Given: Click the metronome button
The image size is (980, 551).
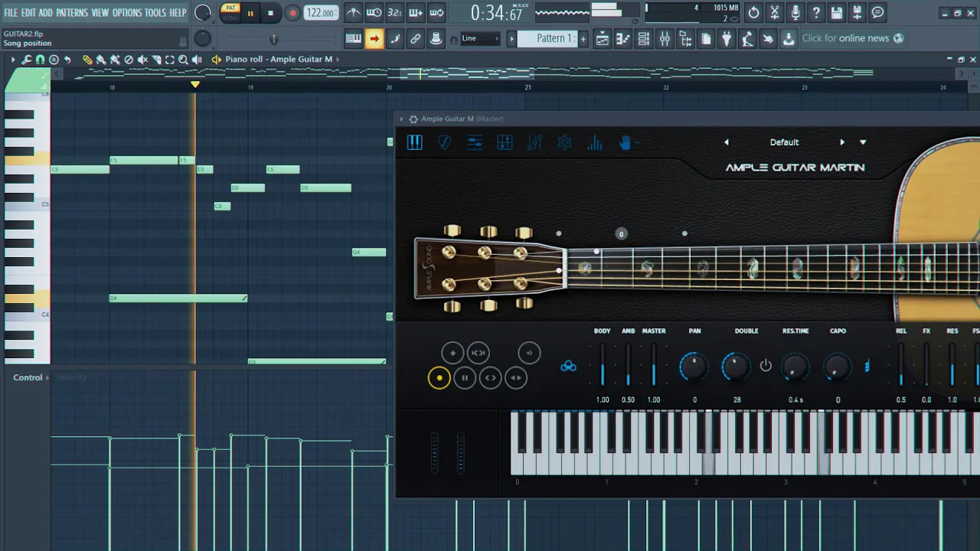Looking at the screenshot, I should click(x=353, y=12).
